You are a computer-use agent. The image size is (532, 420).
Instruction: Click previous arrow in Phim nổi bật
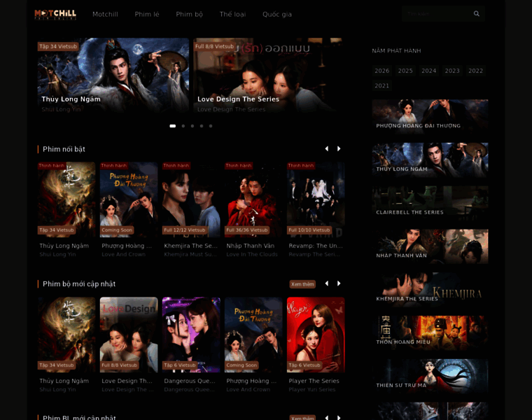click(x=327, y=148)
